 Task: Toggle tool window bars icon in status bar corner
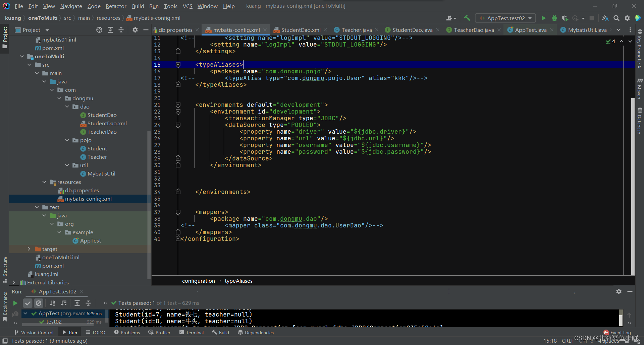(5, 341)
